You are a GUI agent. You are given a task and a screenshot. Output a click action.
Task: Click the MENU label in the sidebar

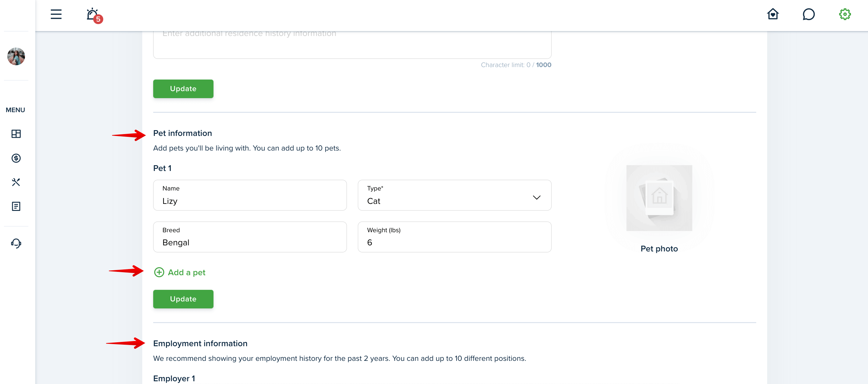tap(15, 110)
